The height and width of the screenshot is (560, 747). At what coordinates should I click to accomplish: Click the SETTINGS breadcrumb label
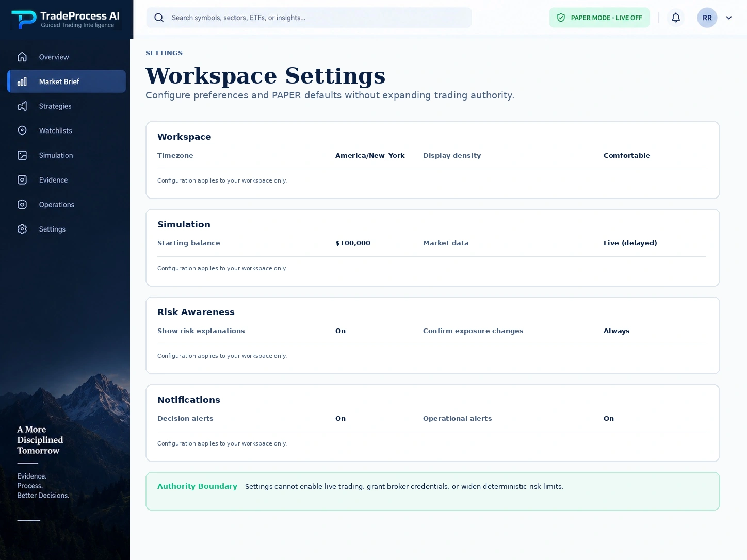pos(164,53)
